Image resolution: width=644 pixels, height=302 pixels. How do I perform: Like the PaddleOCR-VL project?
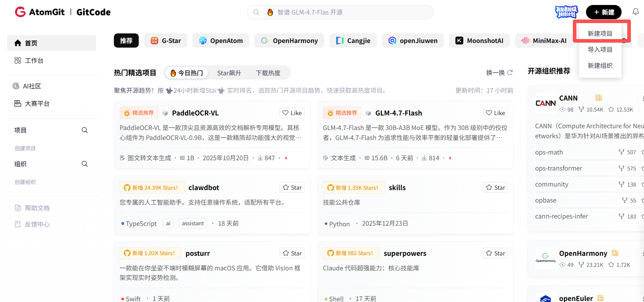coord(292,113)
